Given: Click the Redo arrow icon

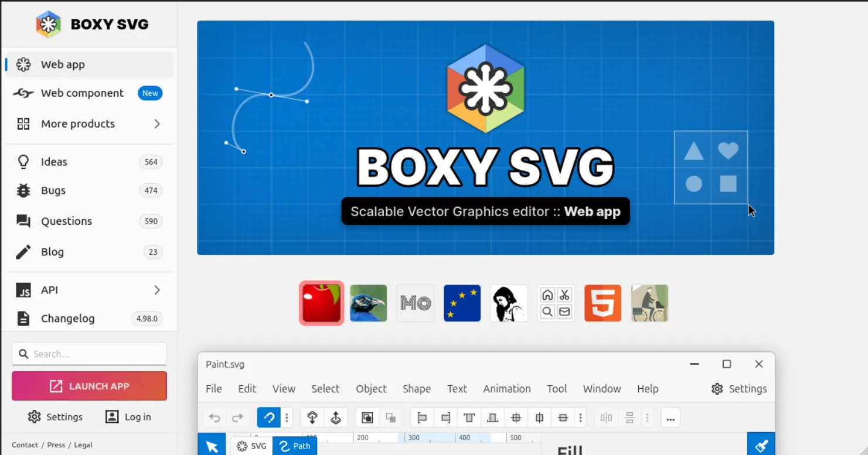Looking at the screenshot, I should click(x=237, y=418).
